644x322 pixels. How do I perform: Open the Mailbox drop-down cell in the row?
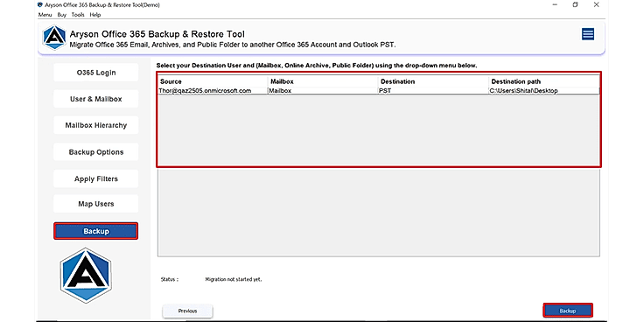pos(323,91)
